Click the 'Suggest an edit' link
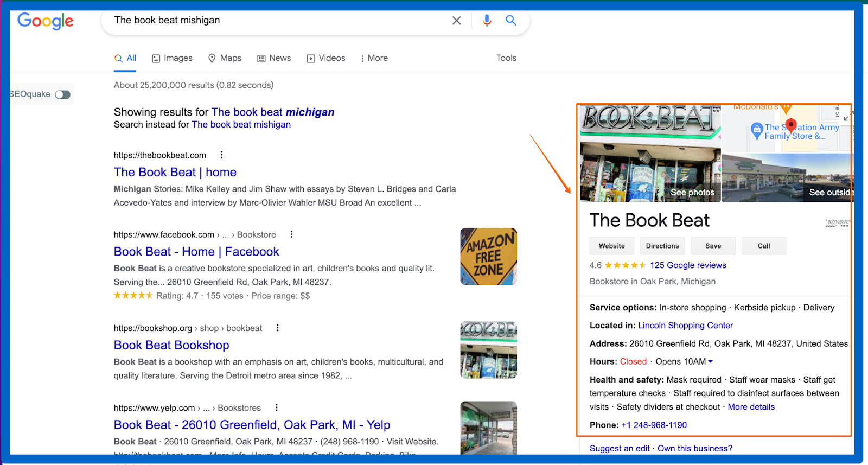Image resolution: width=868 pixels, height=465 pixels. pos(620,449)
